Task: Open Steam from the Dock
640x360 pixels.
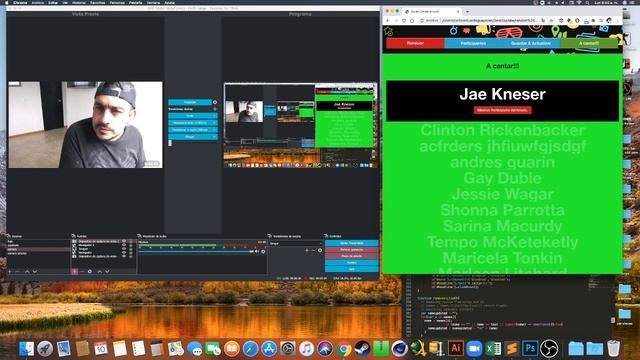Action: [362, 349]
